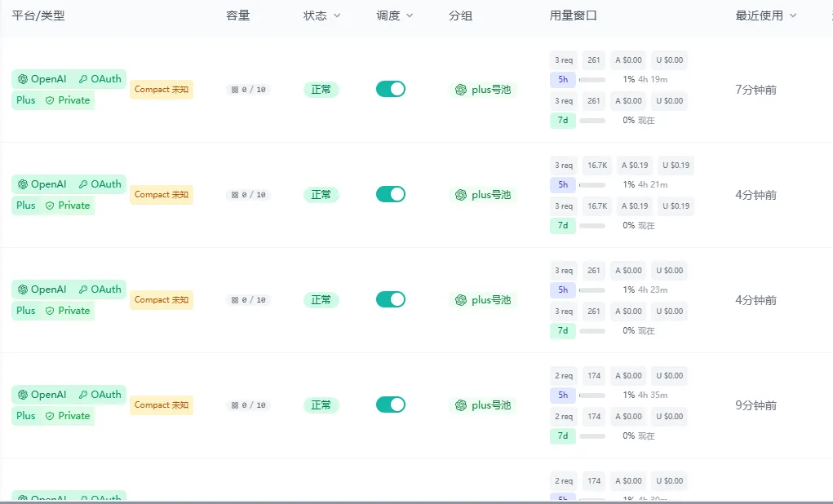
Task: Sort by the 最近使用 column header
Action: pos(765,16)
